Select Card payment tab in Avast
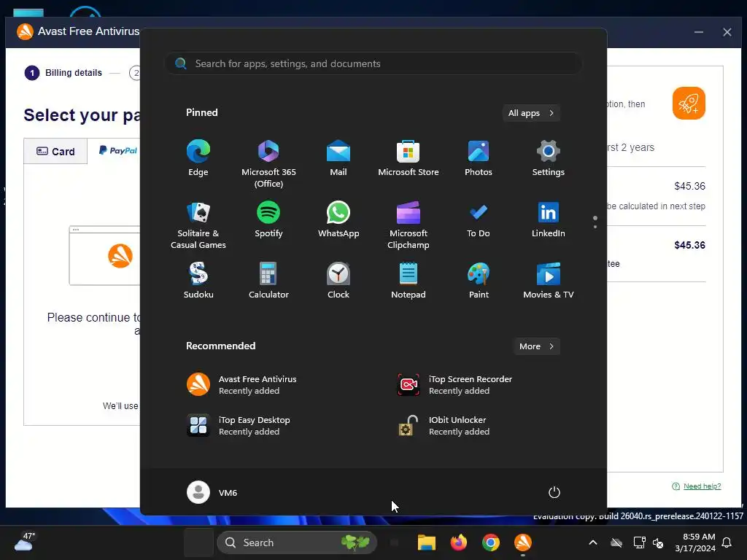Viewport: 747px width, 560px height. point(55,152)
